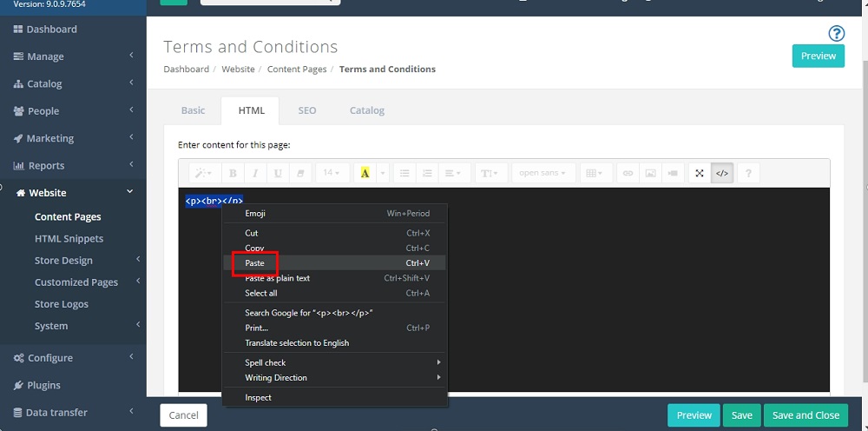The width and height of the screenshot is (868, 431).
Task: Open the font size 14 dropdown
Action: [x=332, y=173]
